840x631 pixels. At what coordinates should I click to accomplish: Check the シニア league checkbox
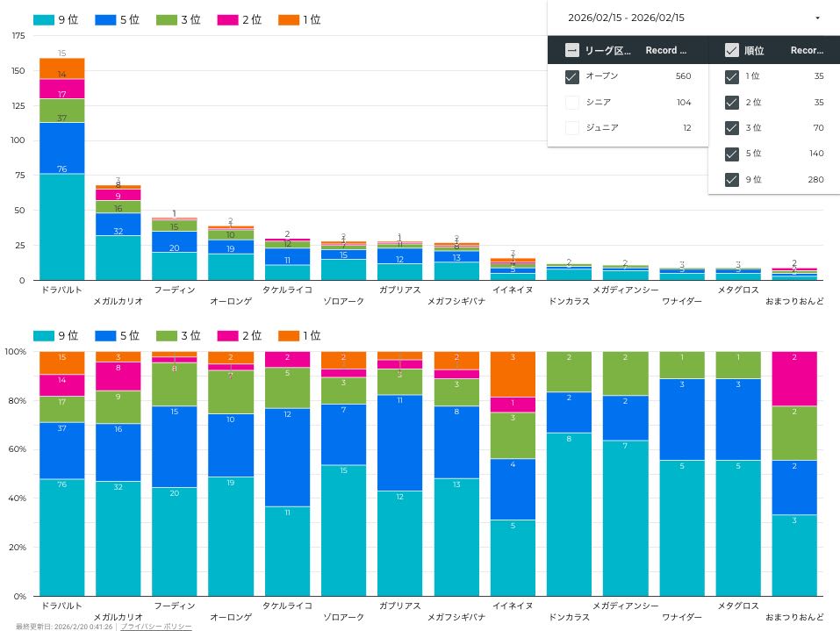pos(572,102)
